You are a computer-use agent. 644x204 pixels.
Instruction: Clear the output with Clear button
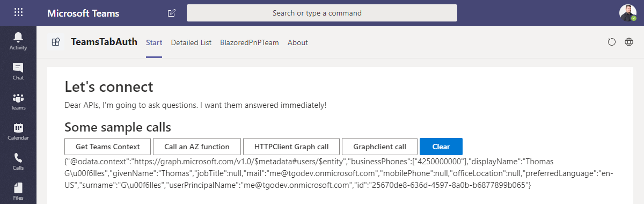(441, 147)
